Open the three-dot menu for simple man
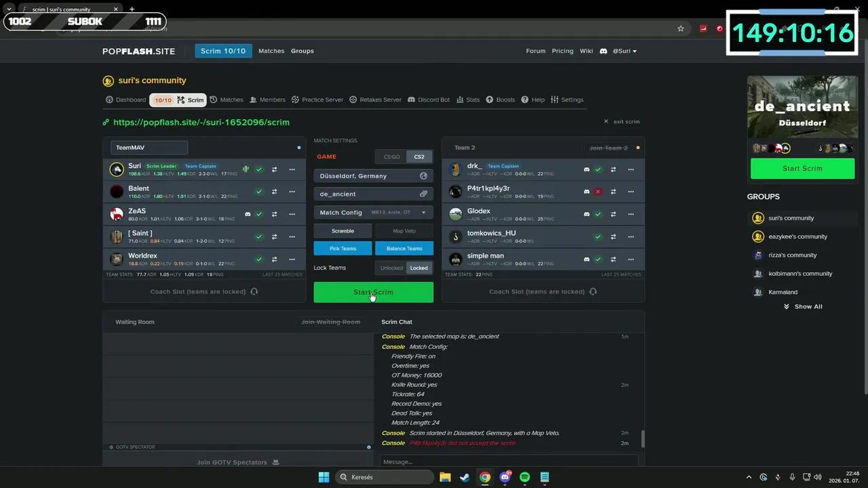 pos(631,259)
